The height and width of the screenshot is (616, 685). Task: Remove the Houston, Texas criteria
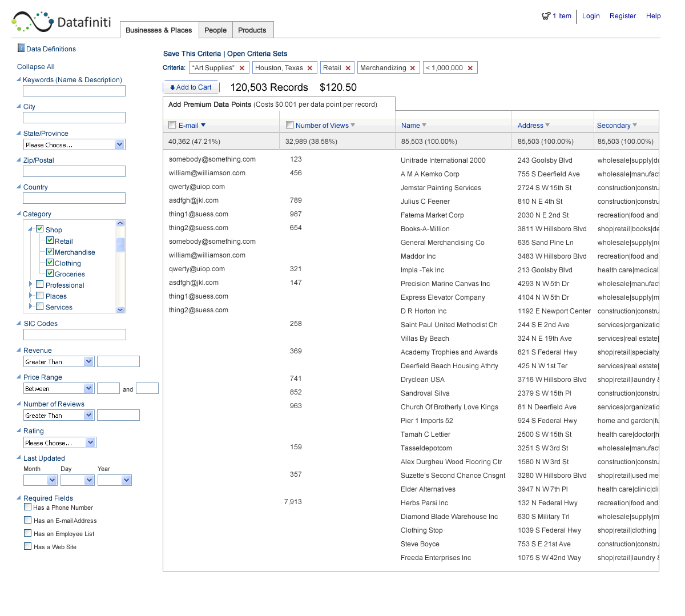pos(310,68)
